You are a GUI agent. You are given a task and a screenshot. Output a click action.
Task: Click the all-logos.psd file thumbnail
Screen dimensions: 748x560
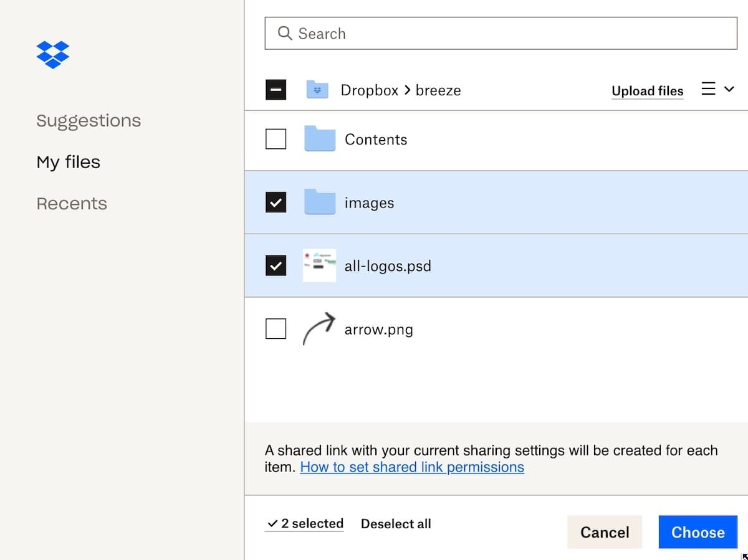tap(319, 265)
